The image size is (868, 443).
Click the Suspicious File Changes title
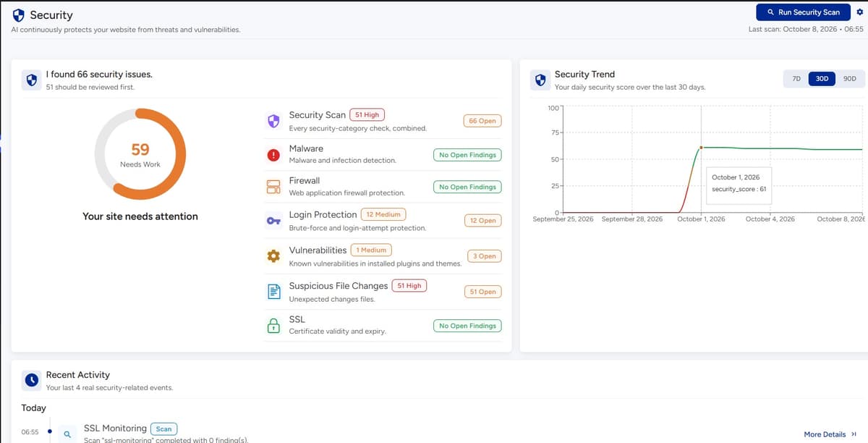coord(339,286)
